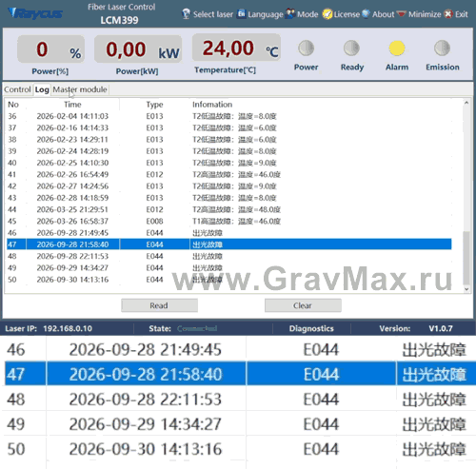The width and height of the screenshot is (476, 469).
Task: Select log row 41 with type E012
Action: [229, 174]
